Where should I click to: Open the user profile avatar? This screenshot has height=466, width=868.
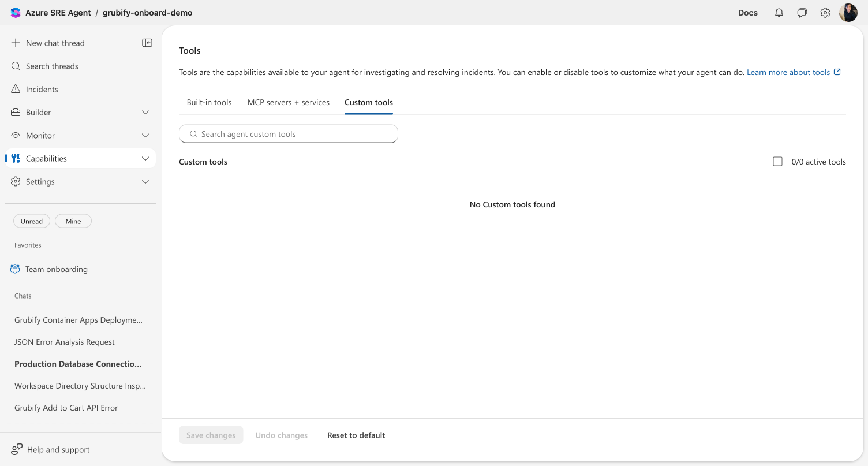pos(848,13)
